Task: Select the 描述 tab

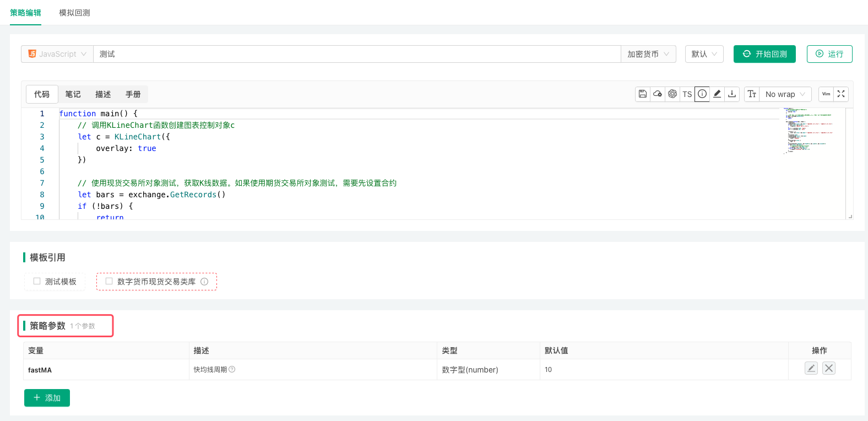Action: point(103,94)
